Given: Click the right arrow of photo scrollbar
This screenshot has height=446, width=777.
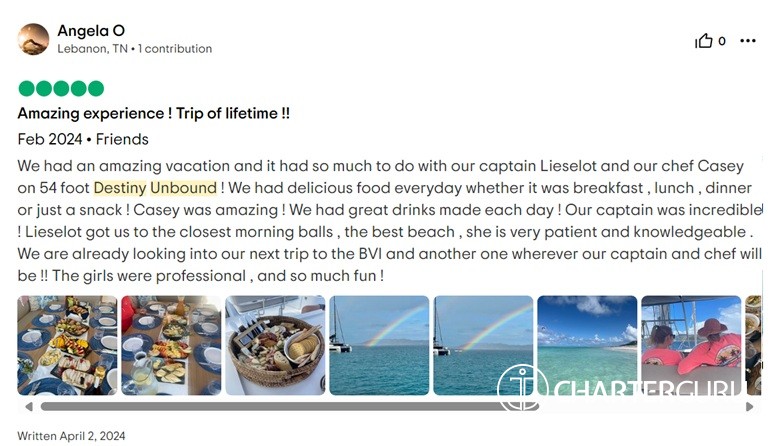Looking at the screenshot, I should [x=750, y=407].
